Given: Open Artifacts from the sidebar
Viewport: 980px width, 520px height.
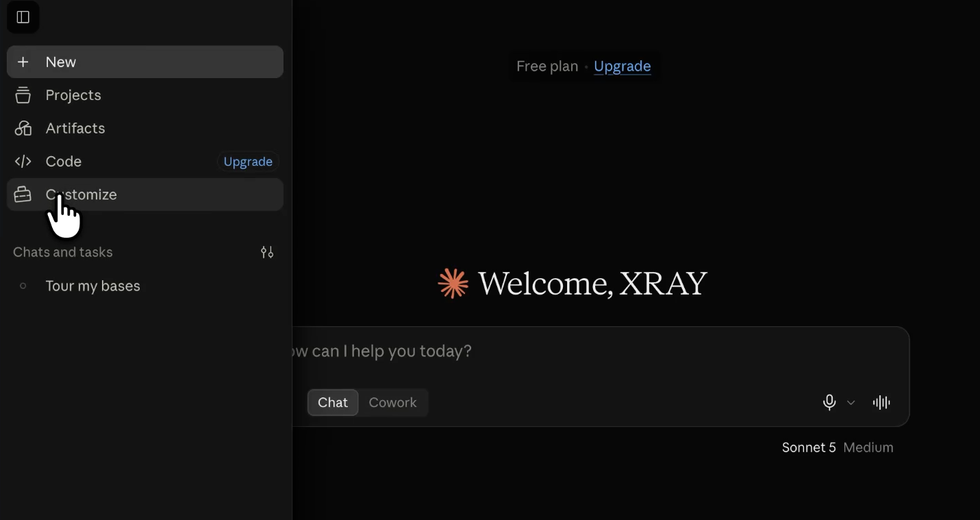Looking at the screenshot, I should pos(145,128).
